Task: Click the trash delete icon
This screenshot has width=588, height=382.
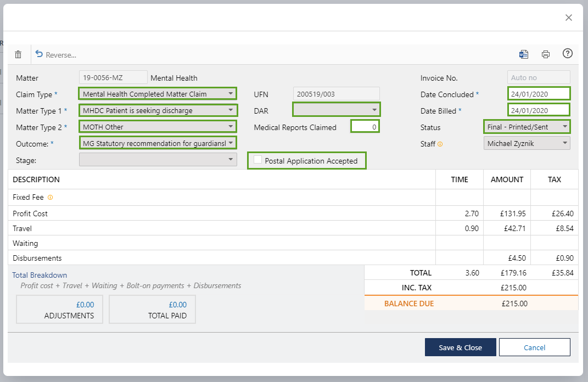Action: coord(18,54)
